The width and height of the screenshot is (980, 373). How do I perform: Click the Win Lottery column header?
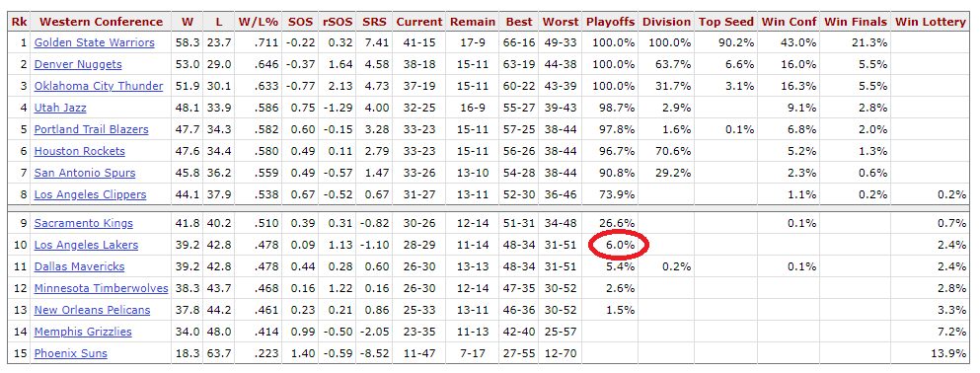930,22
